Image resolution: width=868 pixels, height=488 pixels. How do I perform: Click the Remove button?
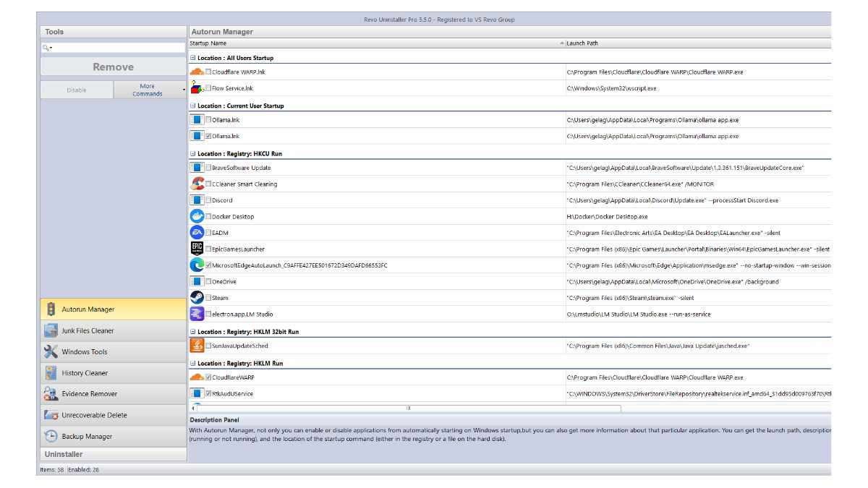point(113,67)
